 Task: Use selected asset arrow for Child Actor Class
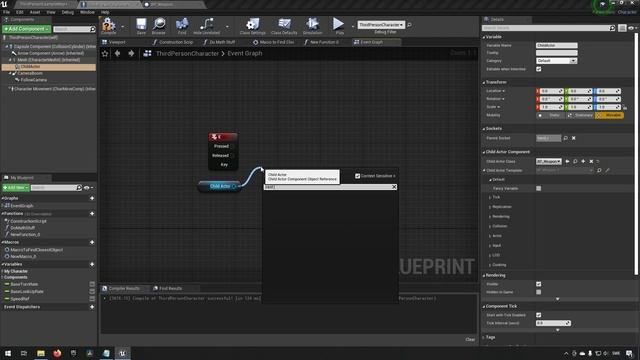click(567, 161)
